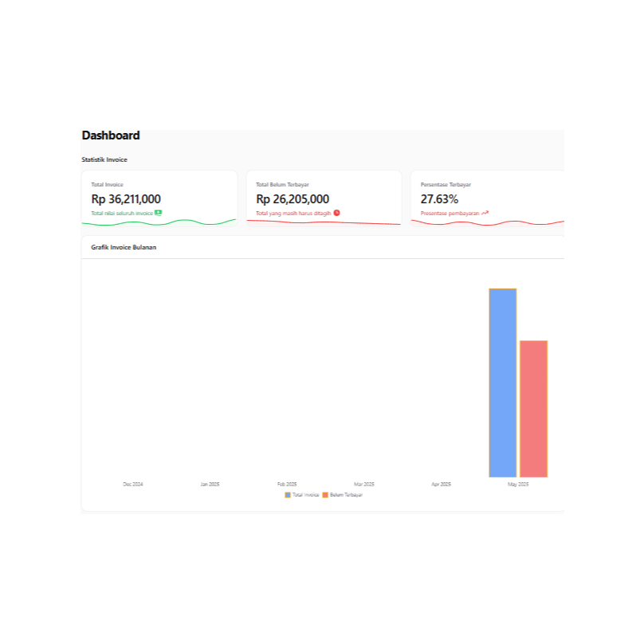The image size is (644, 644).
Task: Click the red May 2025 bar
Action: click(532, 406)
